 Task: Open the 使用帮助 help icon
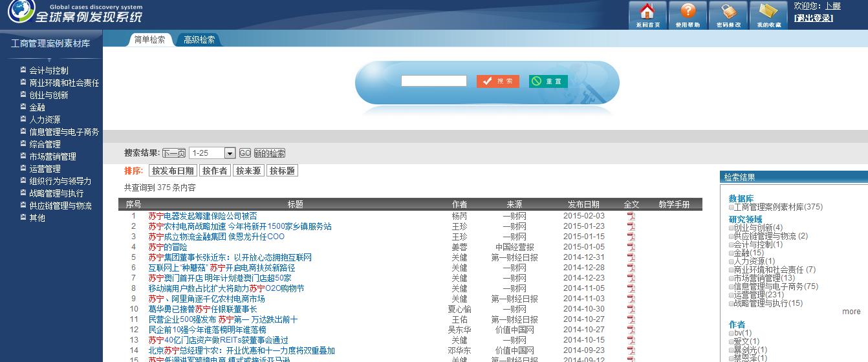pos(688,15)
